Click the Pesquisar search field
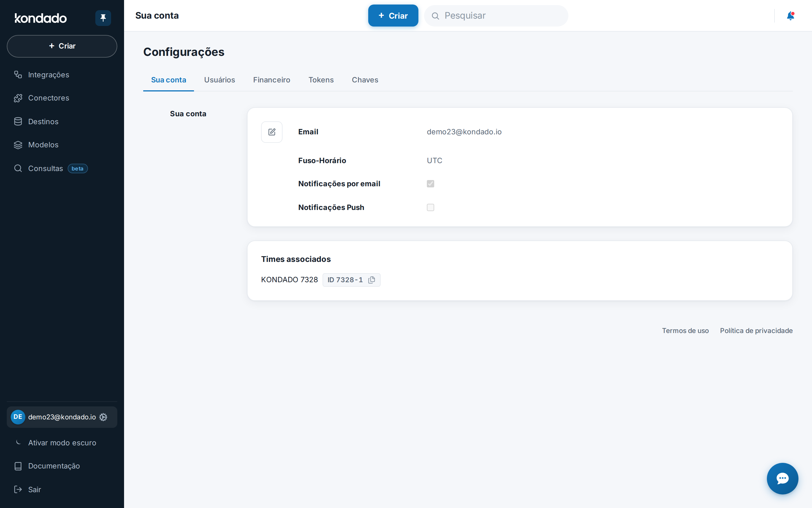 tap(496, 16)
